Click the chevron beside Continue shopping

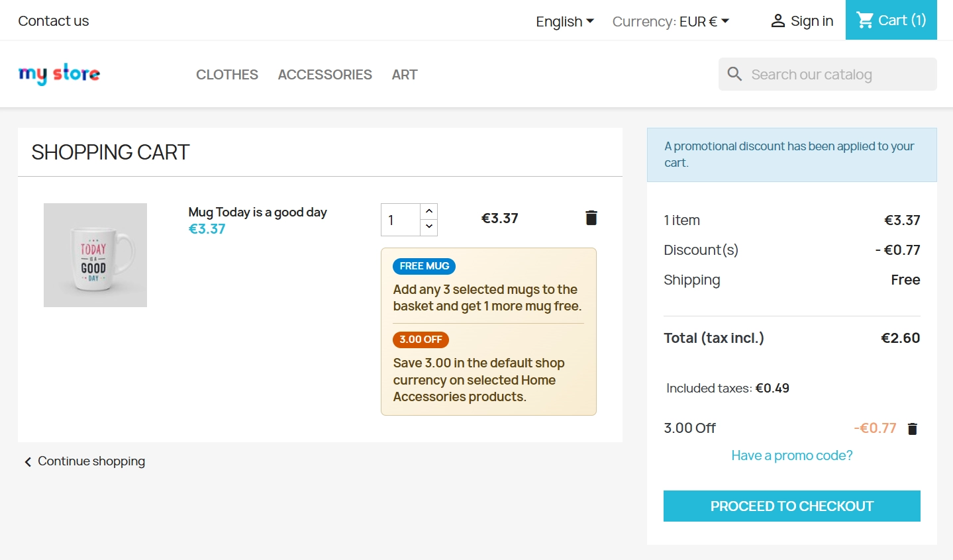(x=27, y=461)
